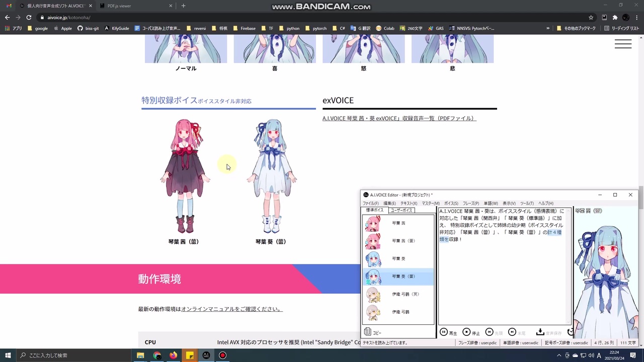Open the ツール(T) menu
Viewport: 644px width, 362px height.
527,203
